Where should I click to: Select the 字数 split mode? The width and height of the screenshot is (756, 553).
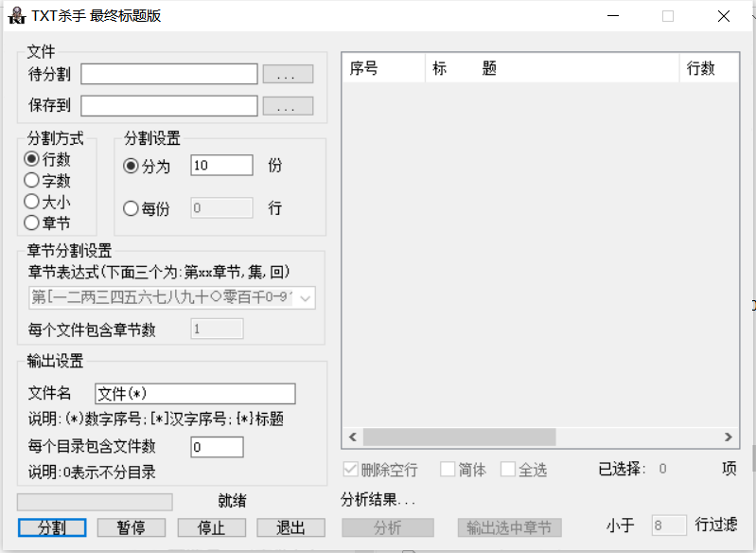(32, 181)
